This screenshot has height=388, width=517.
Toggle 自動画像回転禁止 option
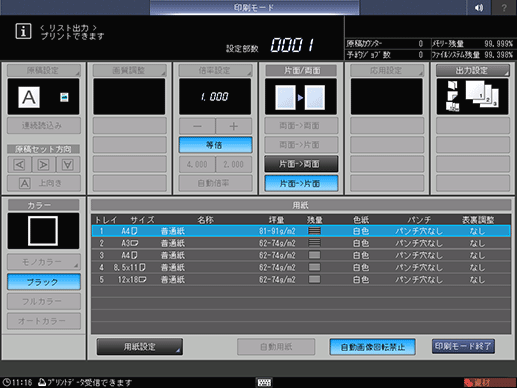coord(372,347)
